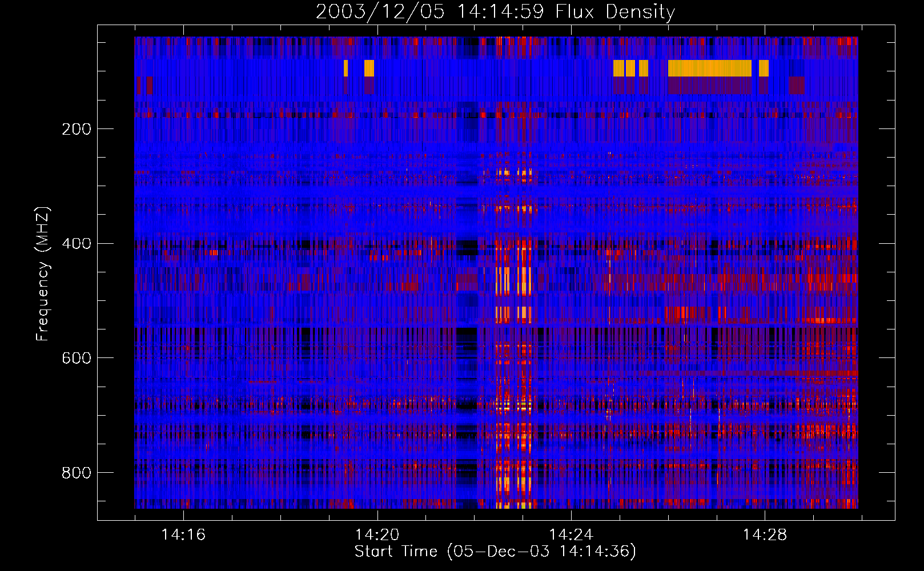Click the 200 frequency tick label
924x571 pixels.
point(77,129)
